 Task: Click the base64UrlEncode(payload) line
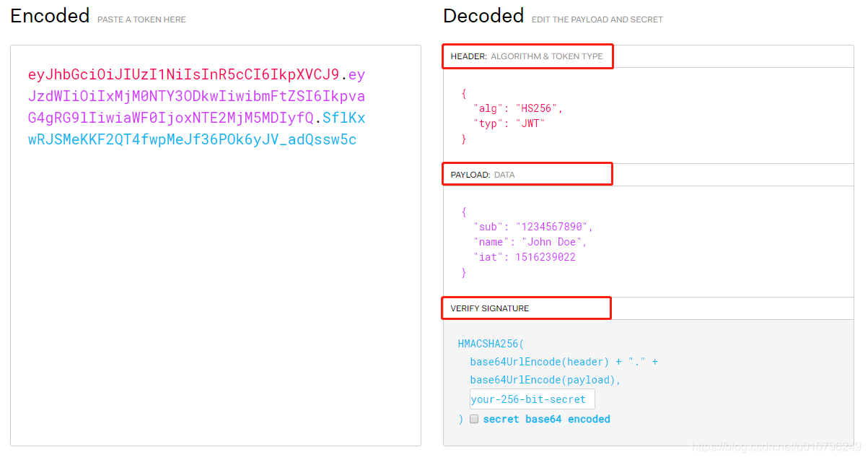[x=545, y=380]
